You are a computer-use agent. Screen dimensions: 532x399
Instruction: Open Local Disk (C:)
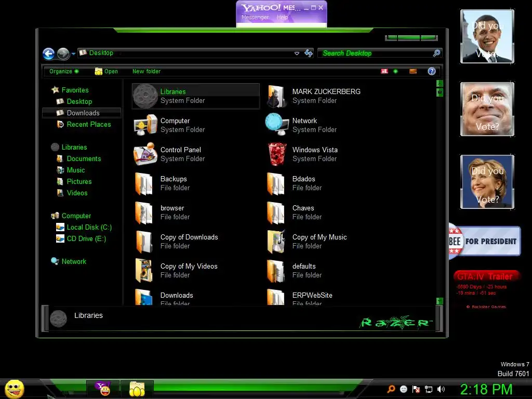(x=84, y=228)
